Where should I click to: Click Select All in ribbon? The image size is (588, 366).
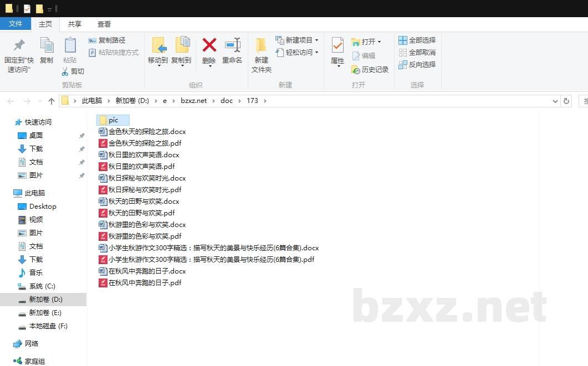403,40
